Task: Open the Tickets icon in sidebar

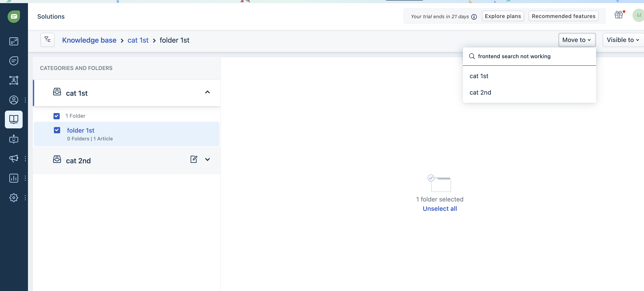Action: point(14,41)
